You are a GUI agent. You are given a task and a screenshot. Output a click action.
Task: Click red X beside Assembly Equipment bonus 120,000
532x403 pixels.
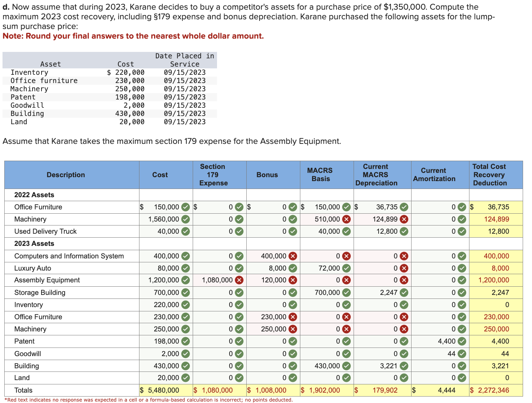(x=292, y=280)
